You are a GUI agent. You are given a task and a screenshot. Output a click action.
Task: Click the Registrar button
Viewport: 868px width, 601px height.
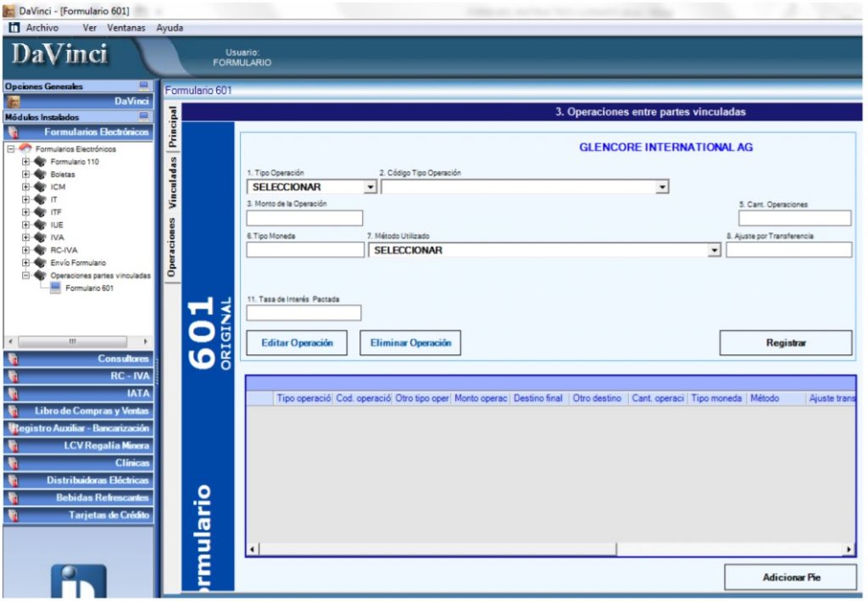coord(785,343)
